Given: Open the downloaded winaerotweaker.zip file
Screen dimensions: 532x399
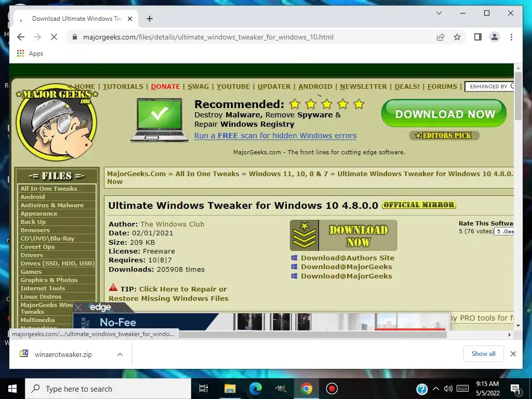Looking at the screenshot, I should [x=63, y=354].
